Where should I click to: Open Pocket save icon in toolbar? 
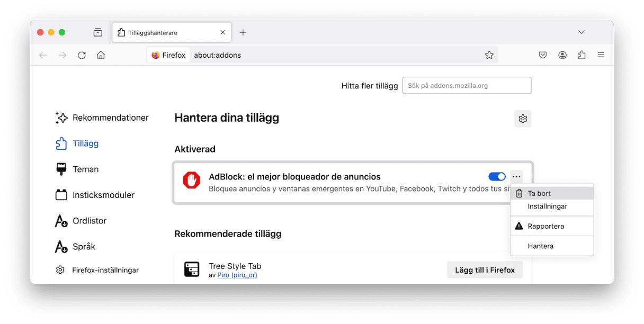pyautogui.click(x=543, y=55)
